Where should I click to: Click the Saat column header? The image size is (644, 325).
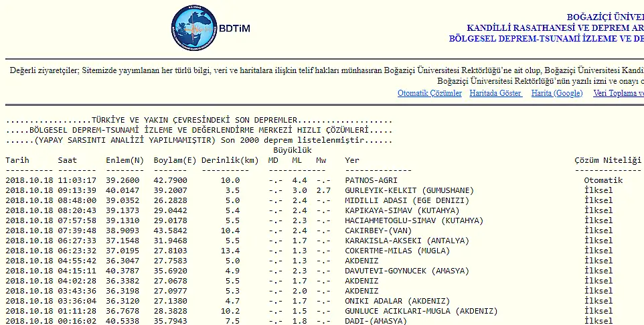pyautogui.click(x=68, y=160)
